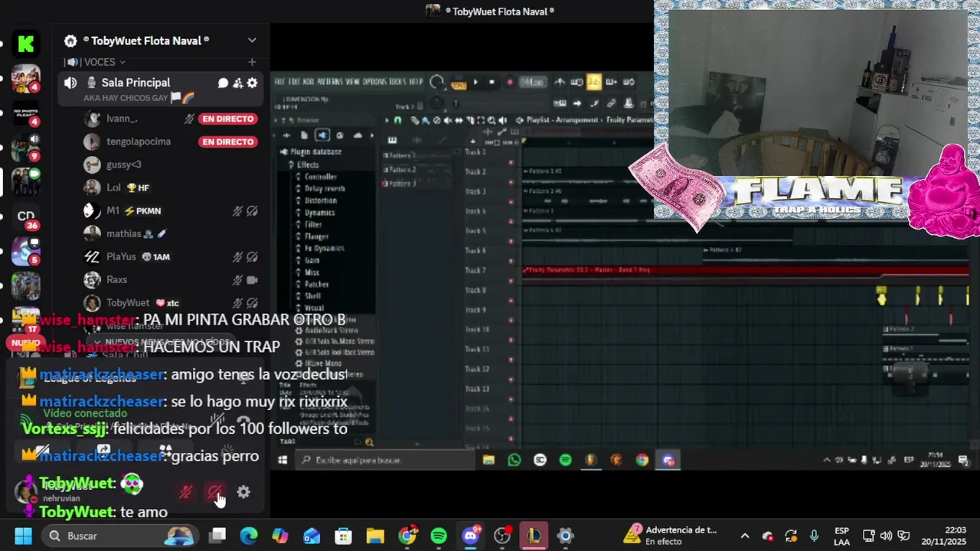The image size is (980, 551).
Task: Open chat icon for Sala Principal
Action: tap(223, 83)
